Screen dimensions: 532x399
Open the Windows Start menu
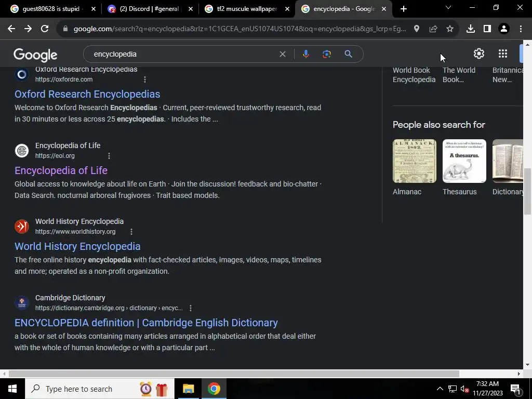pos(12,389)
